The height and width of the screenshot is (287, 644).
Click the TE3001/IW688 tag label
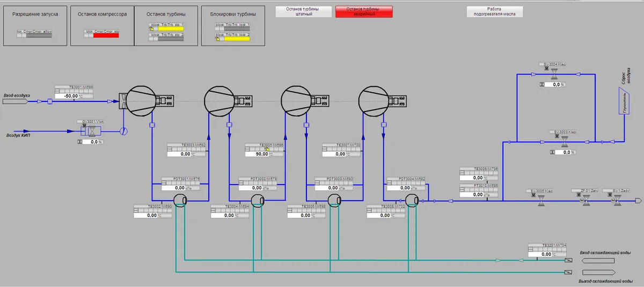(x=74, y=87)
